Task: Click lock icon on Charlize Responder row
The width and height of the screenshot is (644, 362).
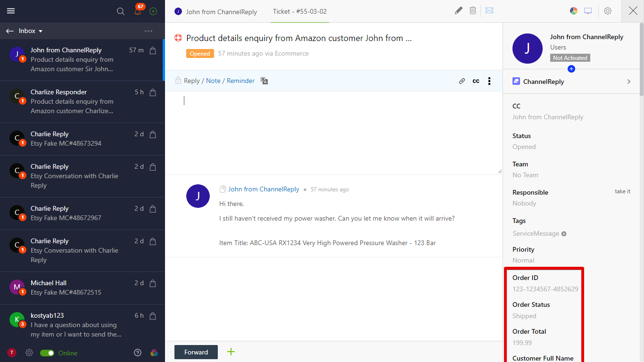Action: [x=153, y=92]
